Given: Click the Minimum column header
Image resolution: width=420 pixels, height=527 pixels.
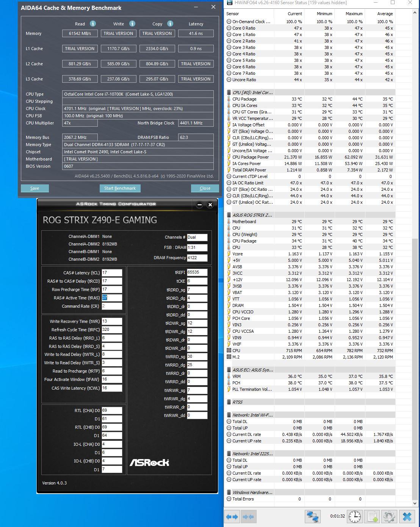Looking at the screenshot, I should click(319, 14).
